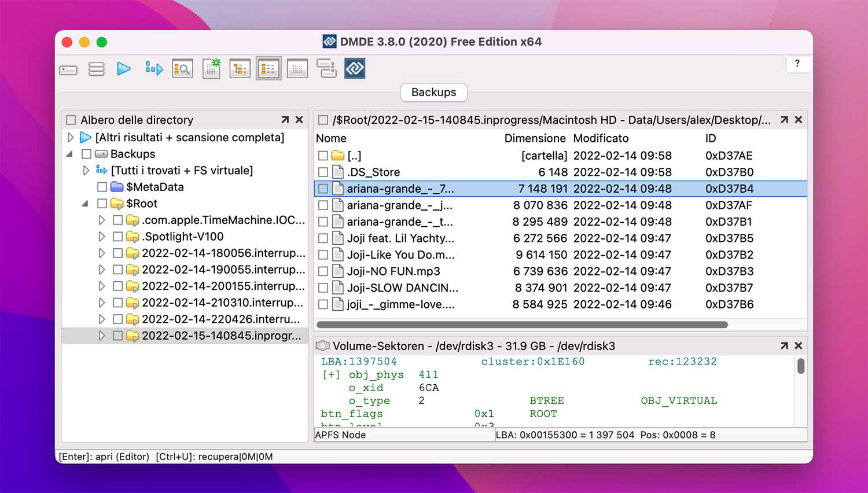This screenshot has height=493, width=868.
Task: Maximize the Albero delle directory panel arrow
Action: 285,120
